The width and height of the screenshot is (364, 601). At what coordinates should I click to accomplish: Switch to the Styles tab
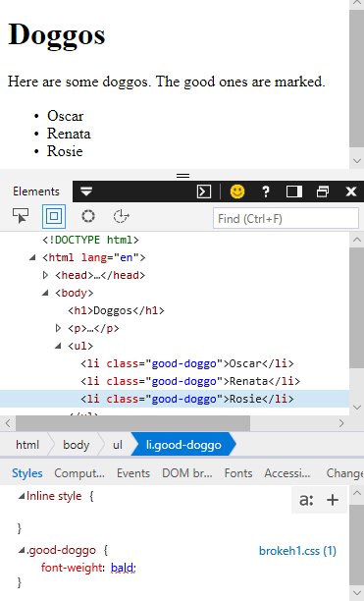tap(27, 473)
